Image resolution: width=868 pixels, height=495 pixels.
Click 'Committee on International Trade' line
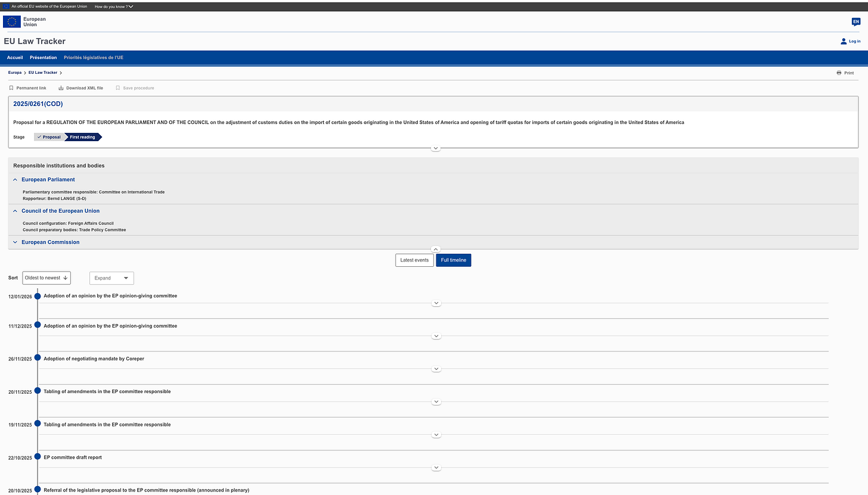pos(94,192)
